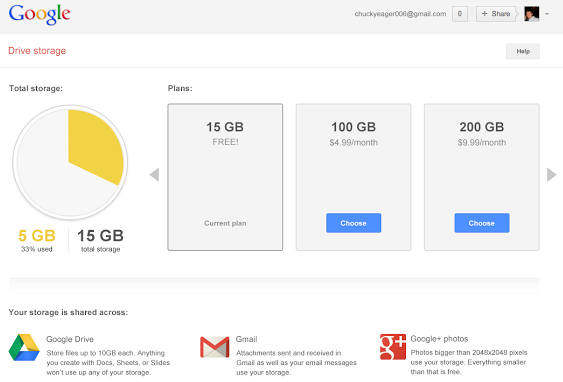Open the profile picture avatar
563x382 pixels.
pyautogui.click(x=532, y=14)
